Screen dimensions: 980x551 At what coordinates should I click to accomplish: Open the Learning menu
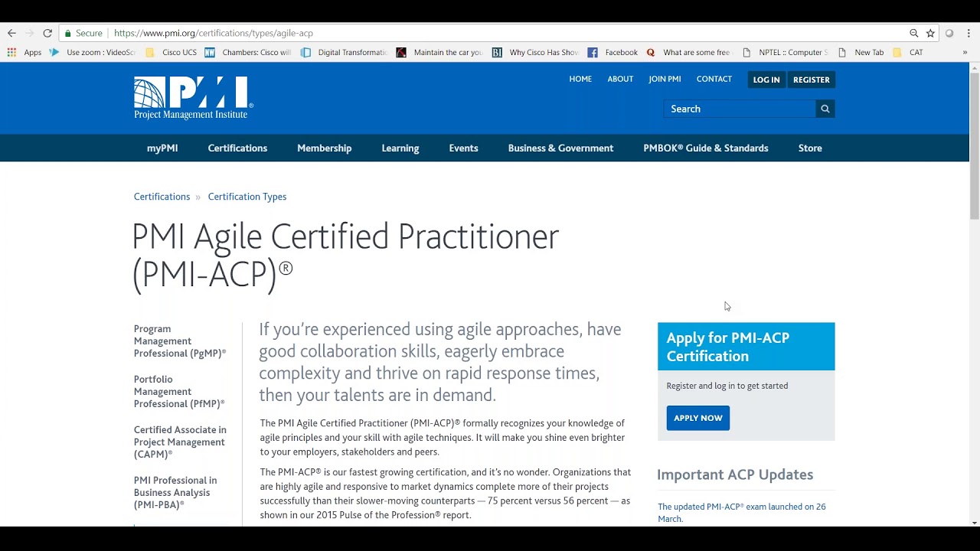[x=400, y=148]
